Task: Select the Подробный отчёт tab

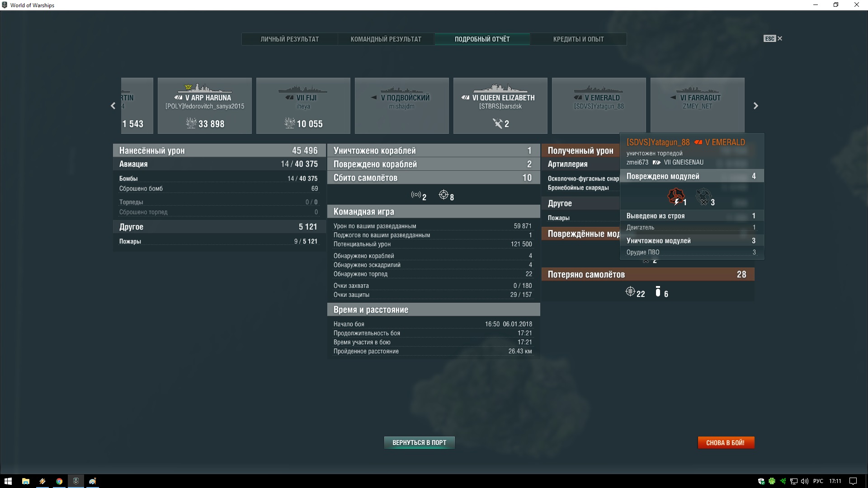Action: coord(482,39)
